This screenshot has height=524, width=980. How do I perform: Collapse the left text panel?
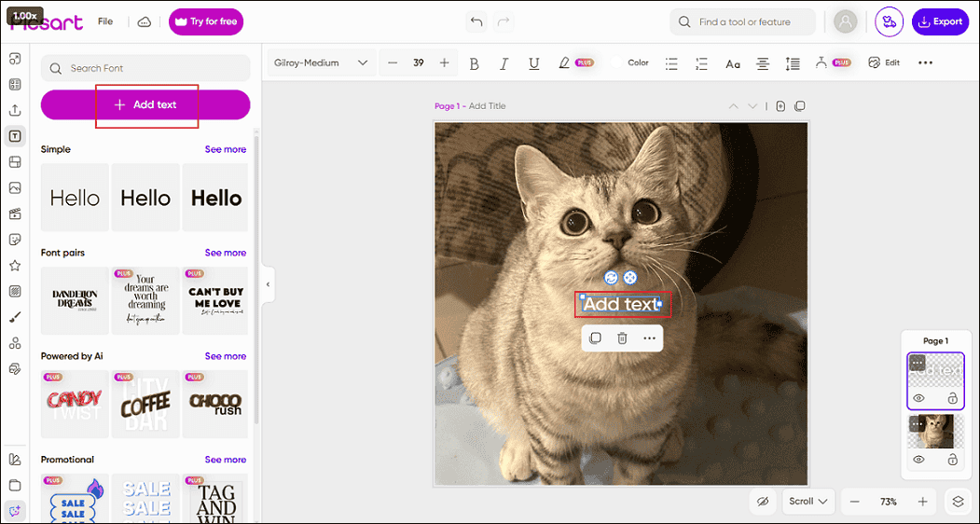click(x=268, y=284)
